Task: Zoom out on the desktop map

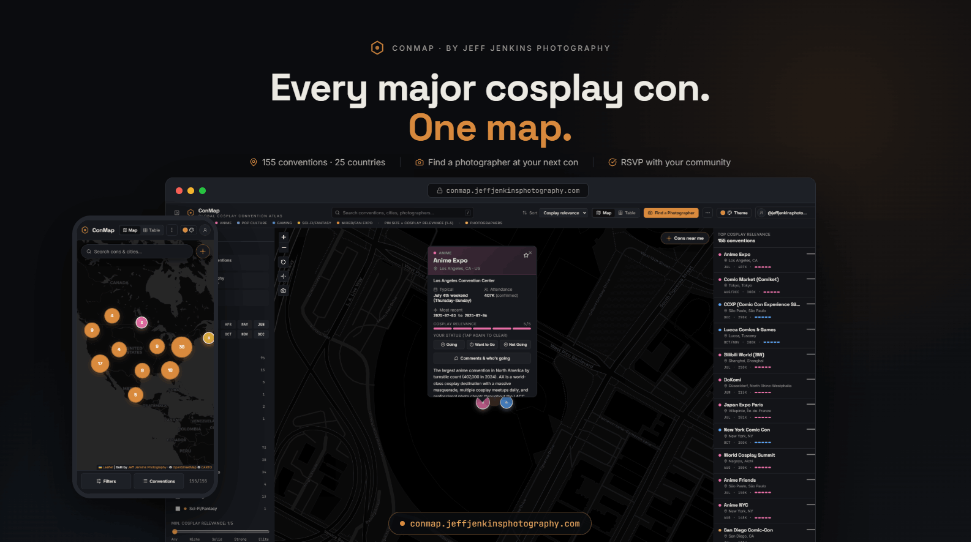Action: (283, 248)
